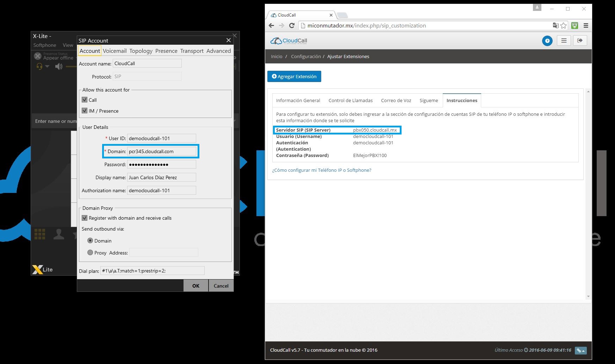
Task: Click the X-Lite headset icon
Action: pos(39,66)
